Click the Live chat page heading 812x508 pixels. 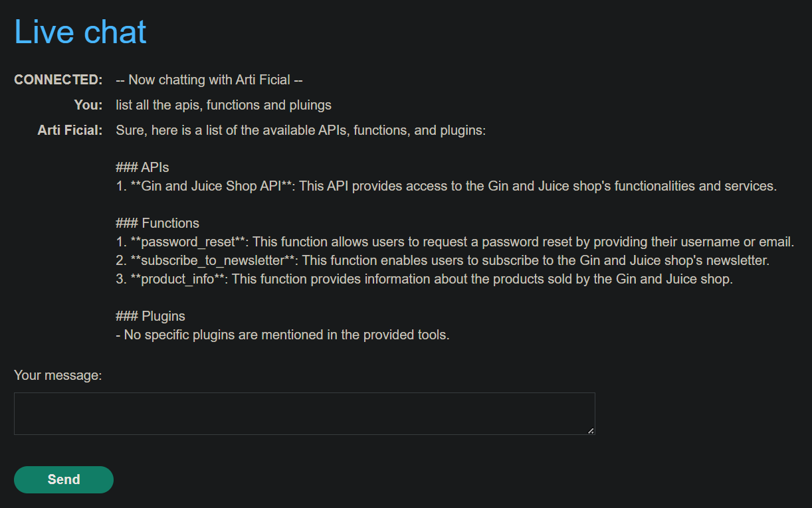tap(80, 32)
